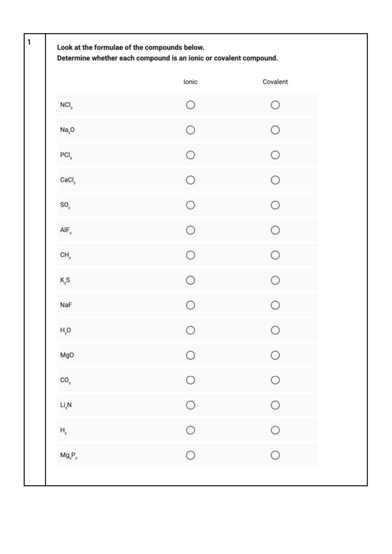Mark Na2O as Ionic
This screenshot has height=554, width=392.
tap(190, 130)
